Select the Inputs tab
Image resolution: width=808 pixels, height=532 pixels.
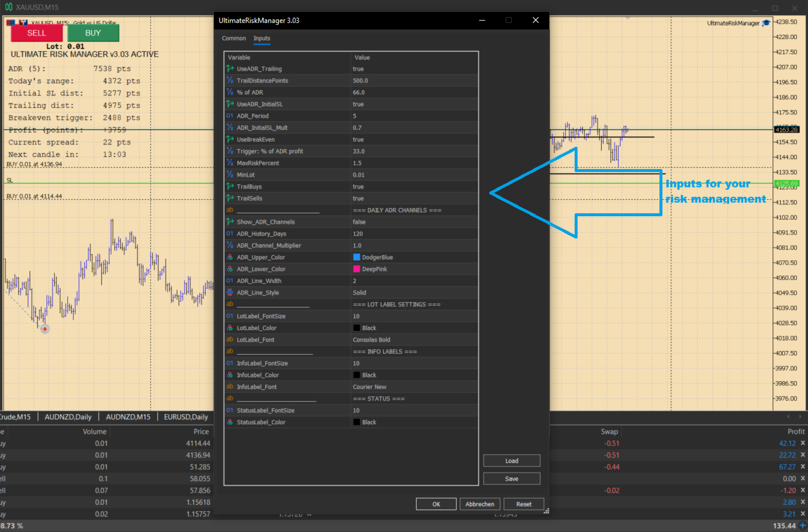(262, 38)
